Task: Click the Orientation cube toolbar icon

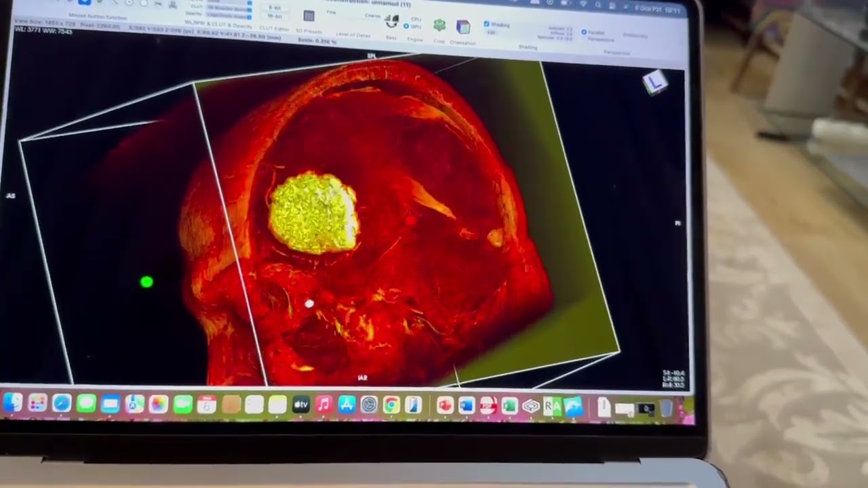Action: pyautogui.click(x=463, y=26)
